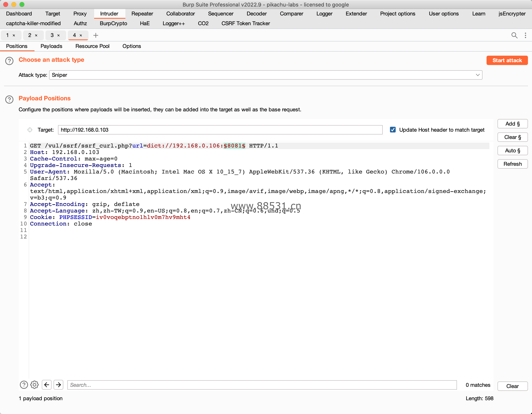Close Intruder tab 3
The width and height of the screenshot is (532, 414).
pyautogui.click(x=58, y=36)
